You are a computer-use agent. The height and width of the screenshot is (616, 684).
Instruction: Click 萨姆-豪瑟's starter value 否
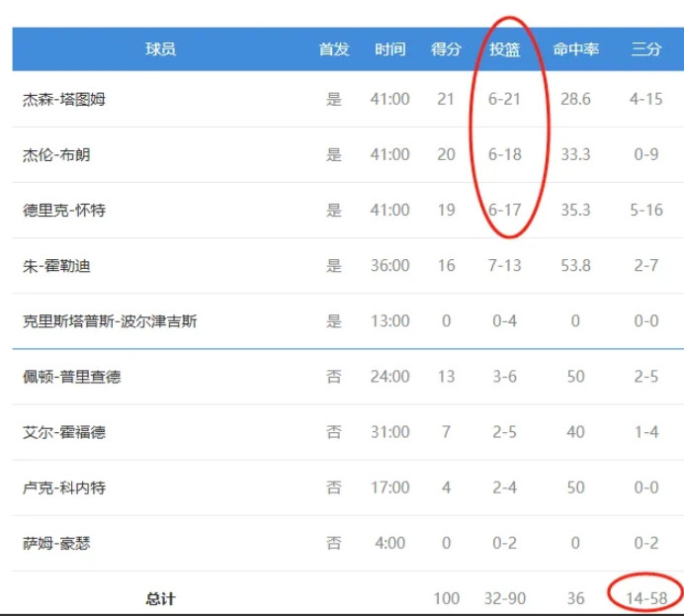click(334, 543)
